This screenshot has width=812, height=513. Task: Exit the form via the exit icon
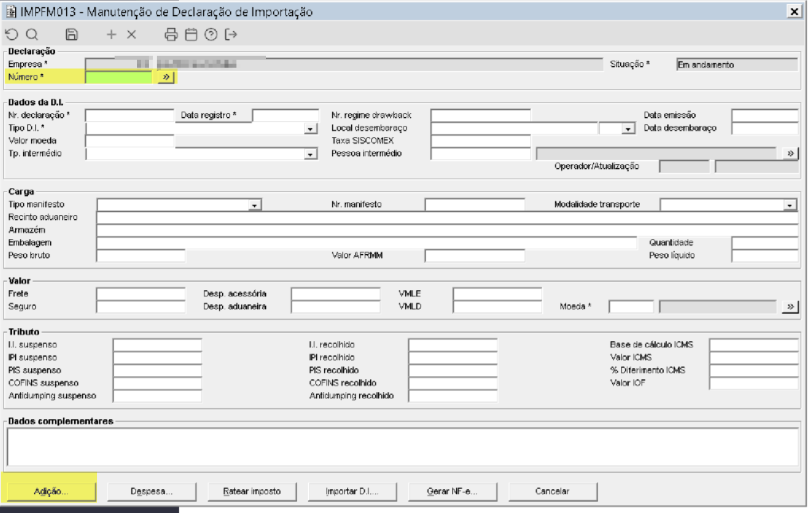231,35
